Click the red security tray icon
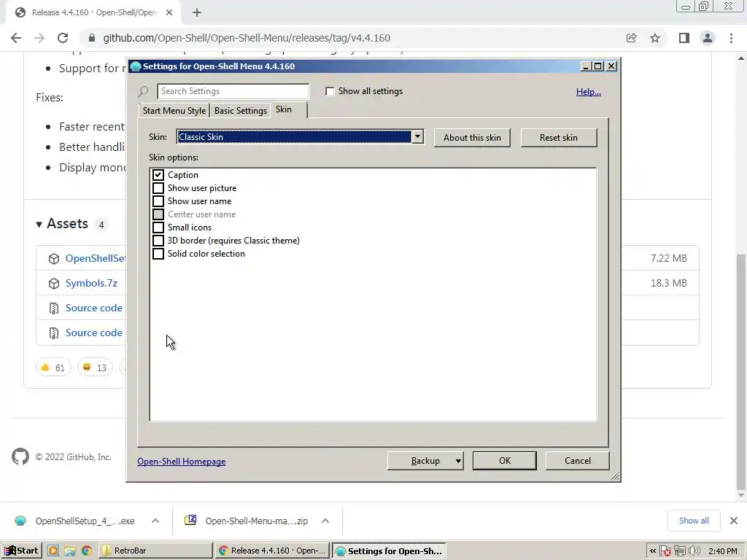The image size is (747, 560). pos(665,551)
